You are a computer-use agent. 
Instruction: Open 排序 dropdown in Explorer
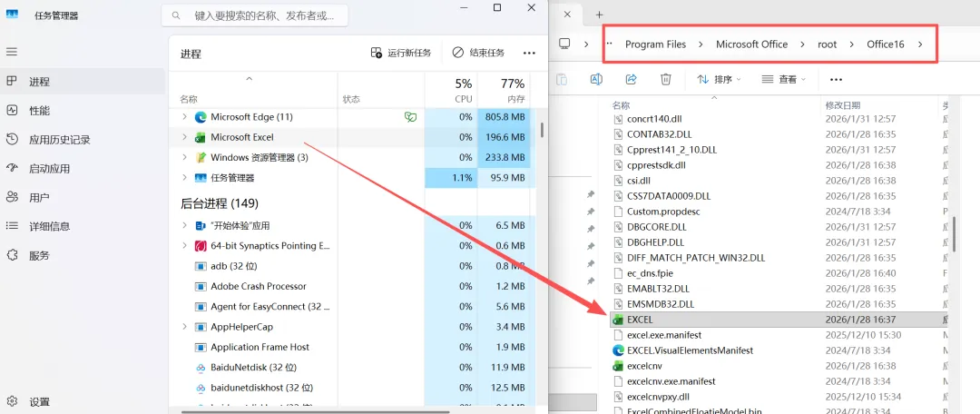pyautogui.click(x=720, y=79)
